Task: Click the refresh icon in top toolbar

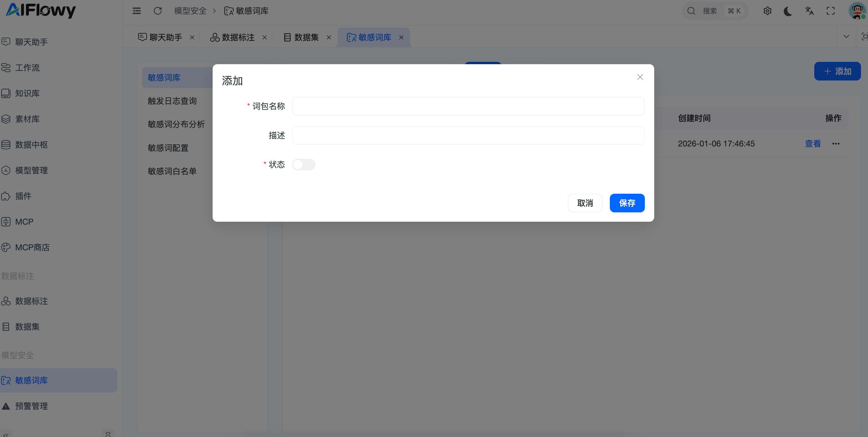Action: pos(158,11)
